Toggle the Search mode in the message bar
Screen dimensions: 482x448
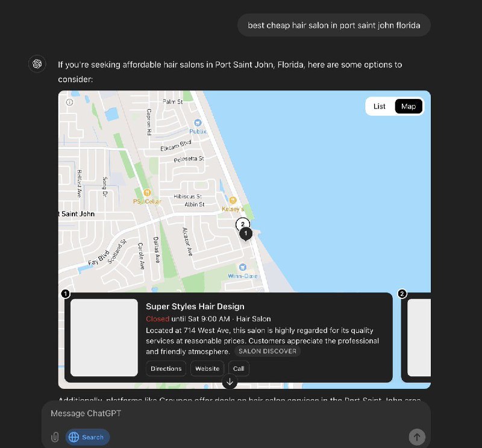[x=87, y=437]
